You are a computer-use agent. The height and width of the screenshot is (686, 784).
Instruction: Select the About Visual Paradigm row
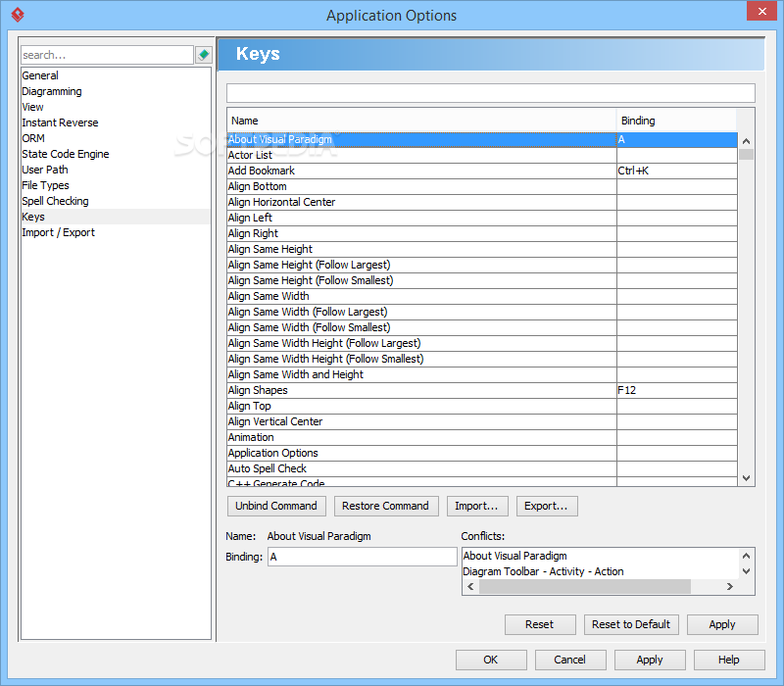tap(482, 139)
